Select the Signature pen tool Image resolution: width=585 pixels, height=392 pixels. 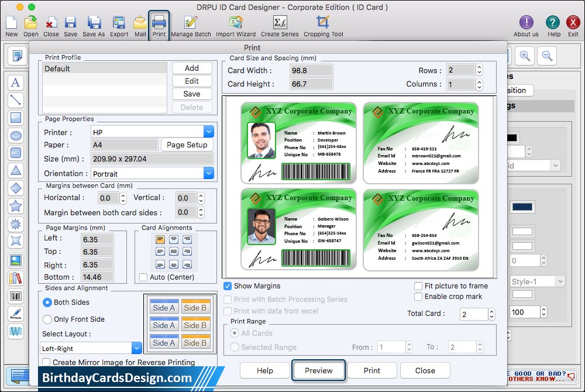16,314
